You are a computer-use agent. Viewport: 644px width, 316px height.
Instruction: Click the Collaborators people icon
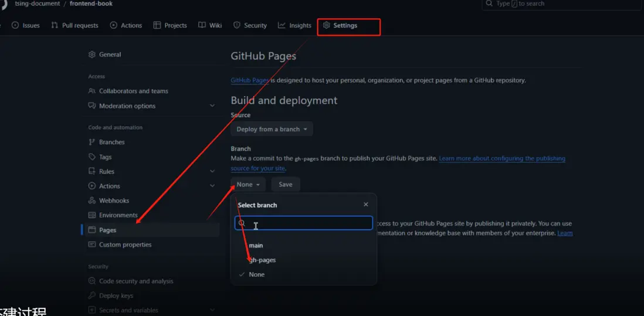[92, 91]
